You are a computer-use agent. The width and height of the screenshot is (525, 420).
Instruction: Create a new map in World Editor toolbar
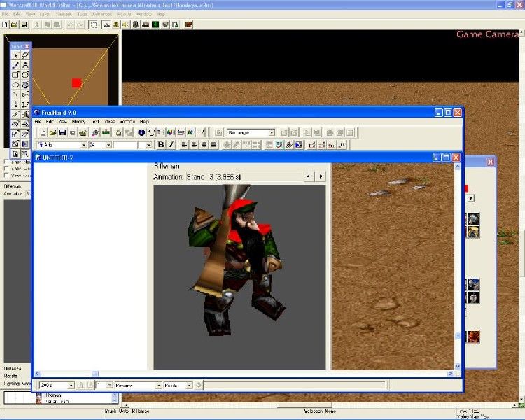point(5,24)
